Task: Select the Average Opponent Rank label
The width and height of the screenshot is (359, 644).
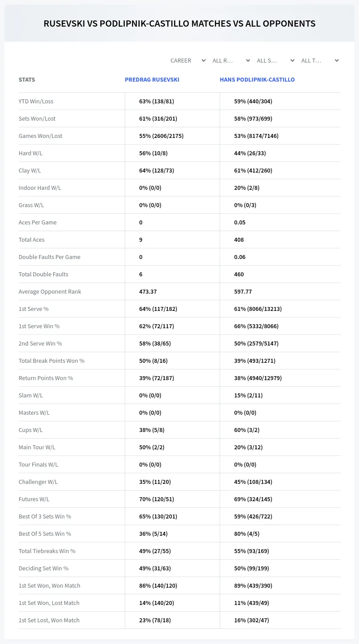Action: click(50, 291)
